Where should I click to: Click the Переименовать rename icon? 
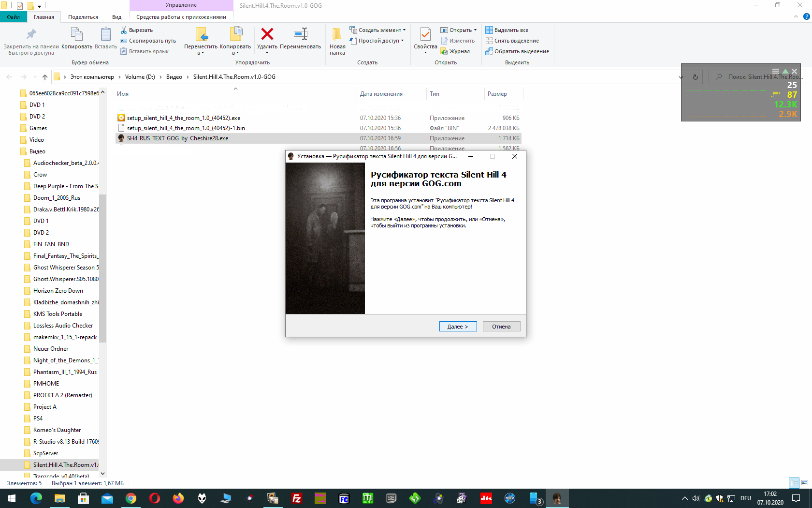click(300, 34)
